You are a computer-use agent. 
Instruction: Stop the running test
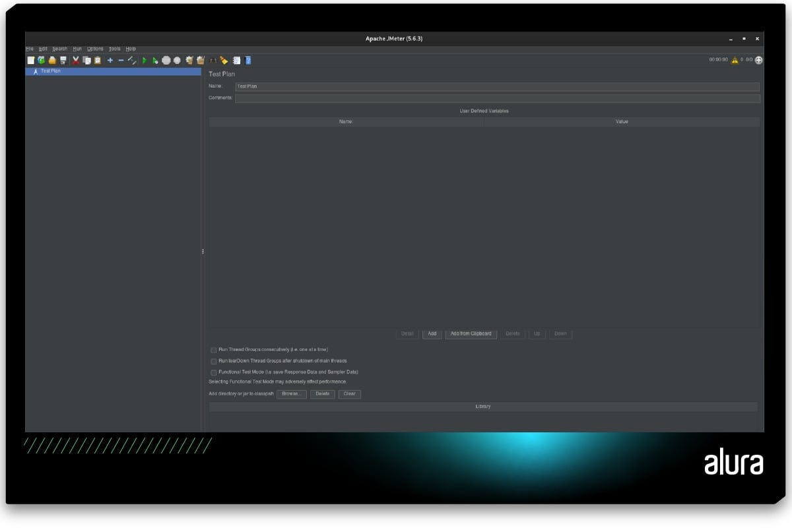pos(166,60)
